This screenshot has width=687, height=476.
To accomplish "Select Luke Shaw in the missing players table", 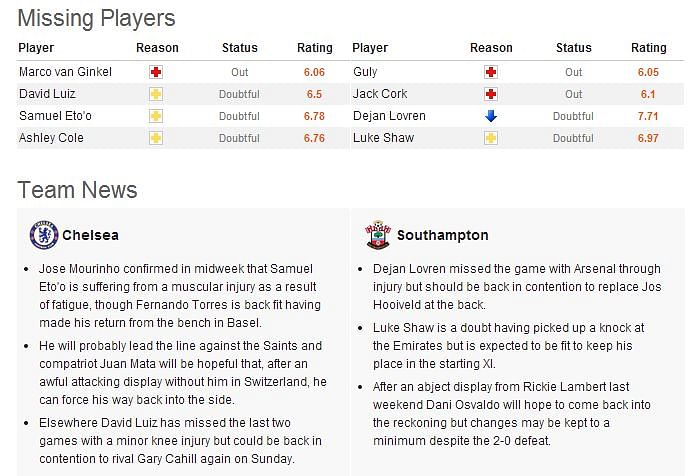I will pyautogui.click(x=383, y=138).
